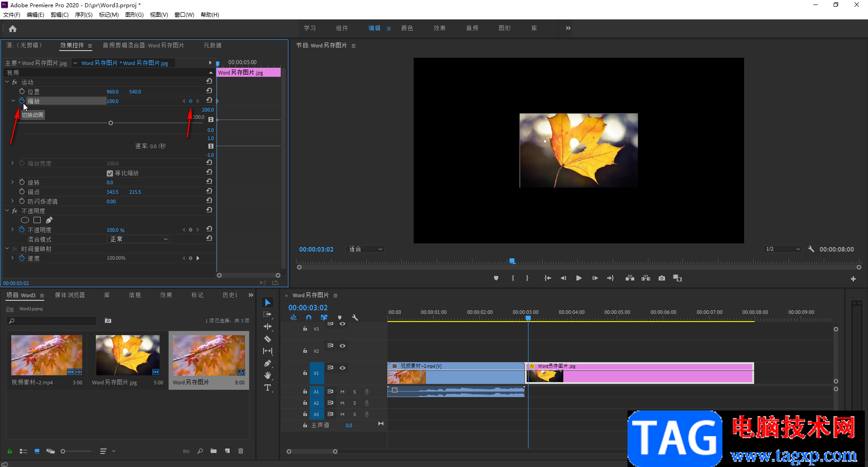868x467 pixels.
Task: Mute audio track A1
Action: (342, 392)
